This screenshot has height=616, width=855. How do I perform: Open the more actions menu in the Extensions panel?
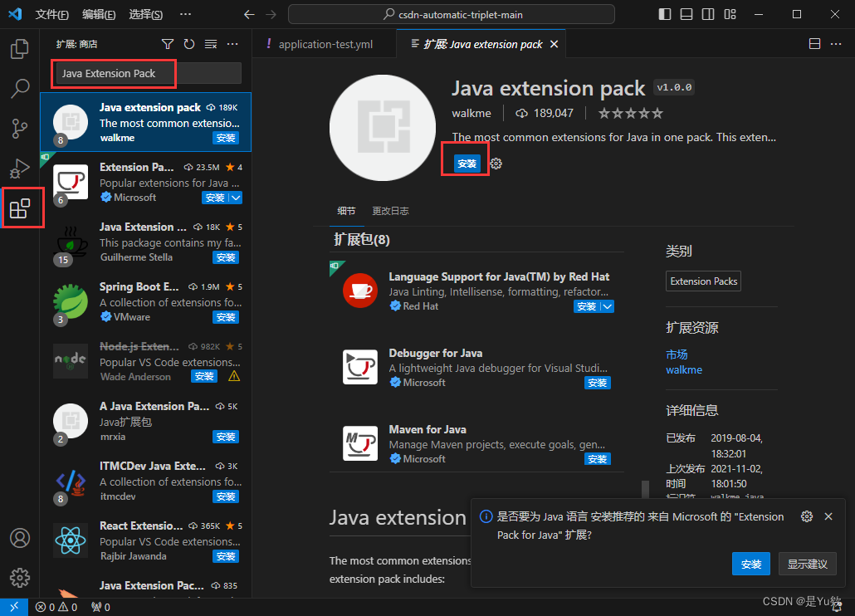[232, 44]
